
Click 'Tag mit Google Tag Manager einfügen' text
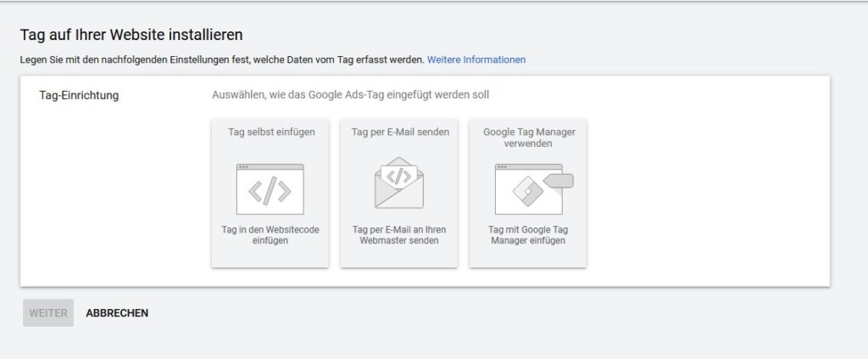(x=527, y=235)
